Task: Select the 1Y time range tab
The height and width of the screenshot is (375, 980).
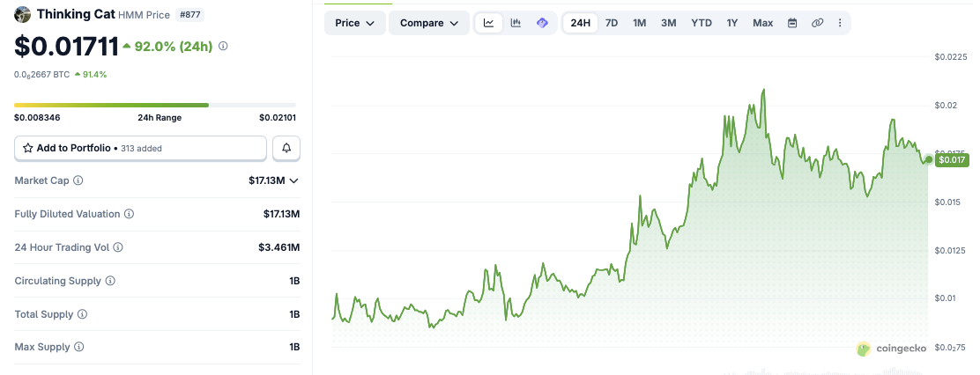Action: coord(731,23)
